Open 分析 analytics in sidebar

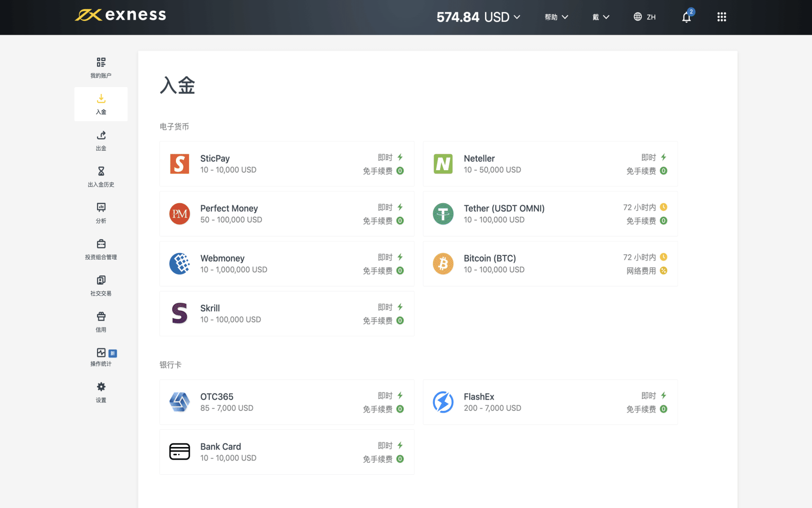coord(101,213)
